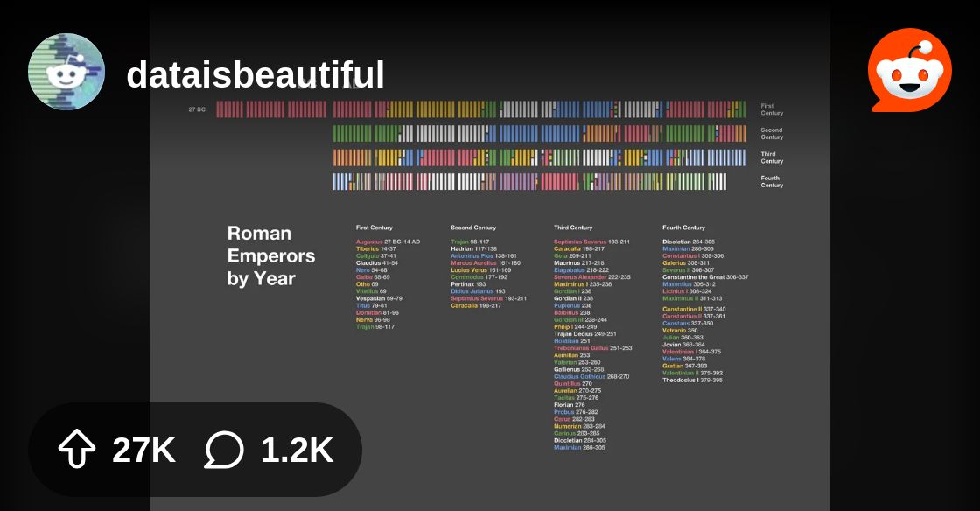This screenshot has height=511, width=980.
Task: Open the dataisbeautiful subreddit avatar
Action: point(66,72)
